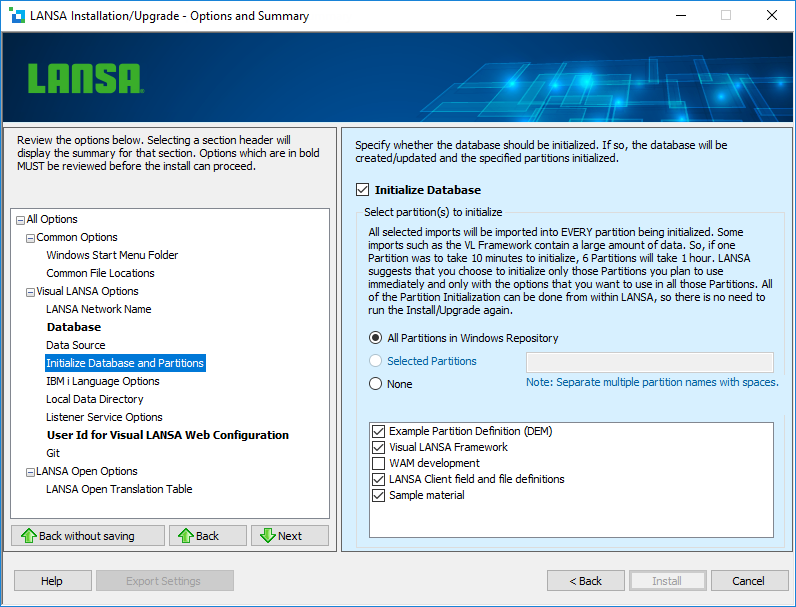Toggle Example Partition Definition (DEM) checkbox
The height and width of the screenshot is (607, 796).
[x=379, y=431]
